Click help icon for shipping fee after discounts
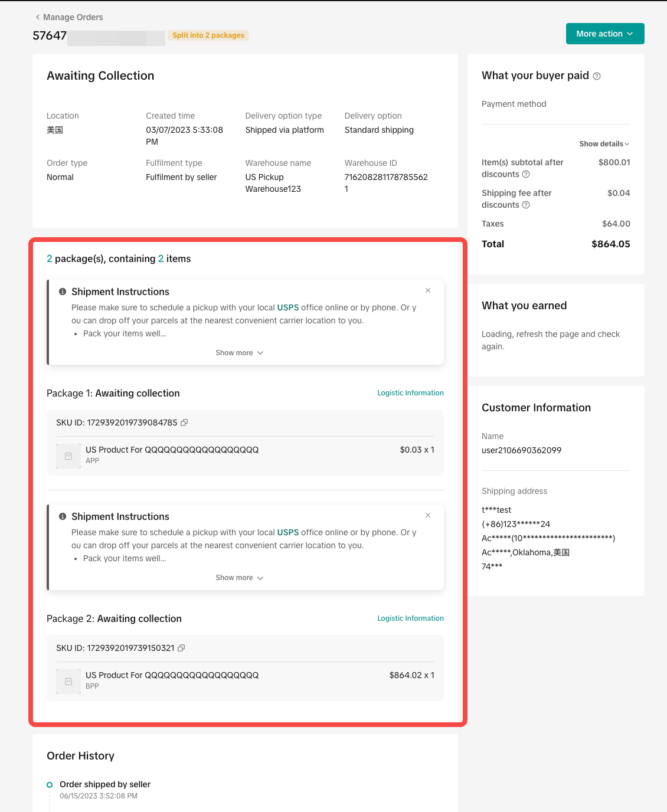This screenshot has height=812, width=667. pos(526,205)
